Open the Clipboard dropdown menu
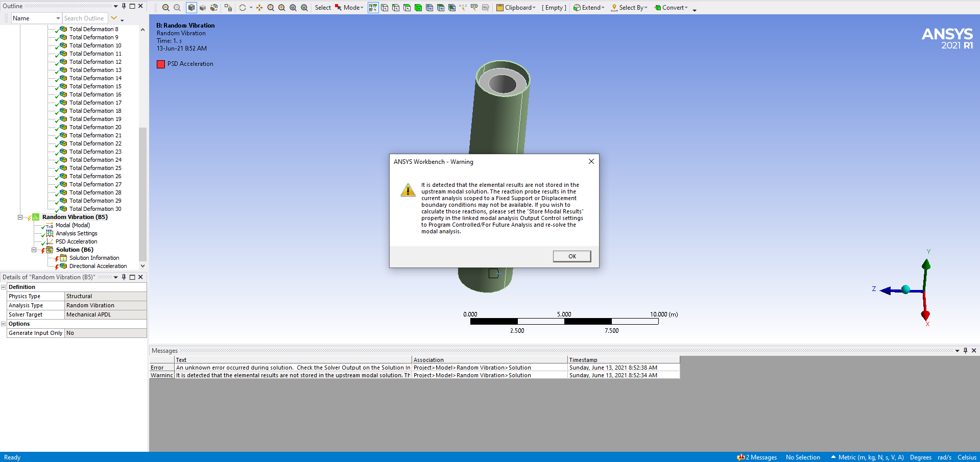 click(x=516, y=8)
